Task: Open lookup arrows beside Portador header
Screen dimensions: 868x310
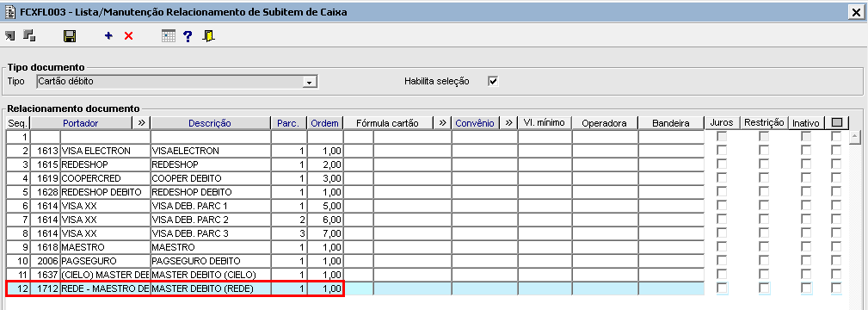Action: pos(140,122)
